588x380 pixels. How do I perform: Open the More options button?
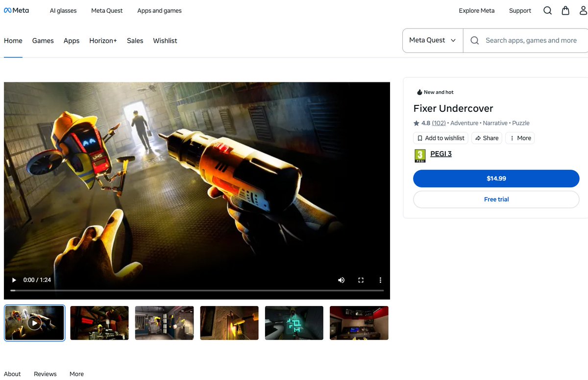click(x=520, y=138)
